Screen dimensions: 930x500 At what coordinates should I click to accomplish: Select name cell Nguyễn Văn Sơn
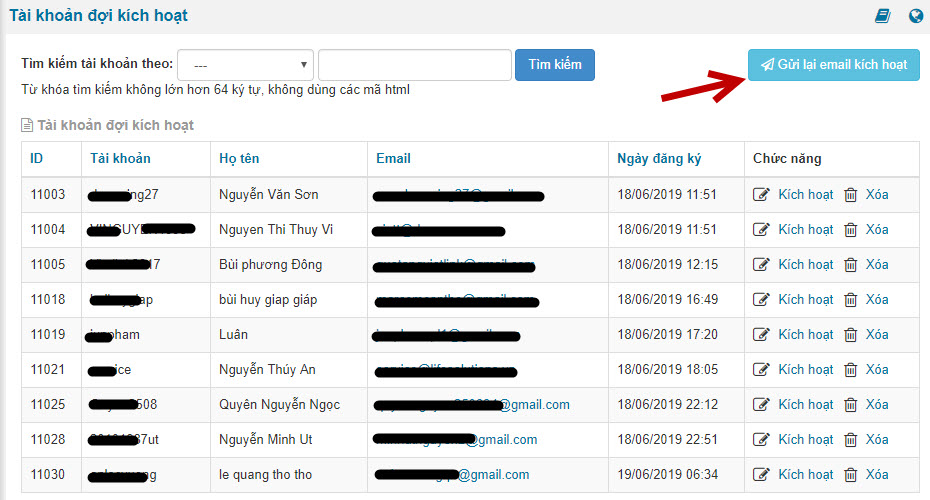[x=269, y=195]
